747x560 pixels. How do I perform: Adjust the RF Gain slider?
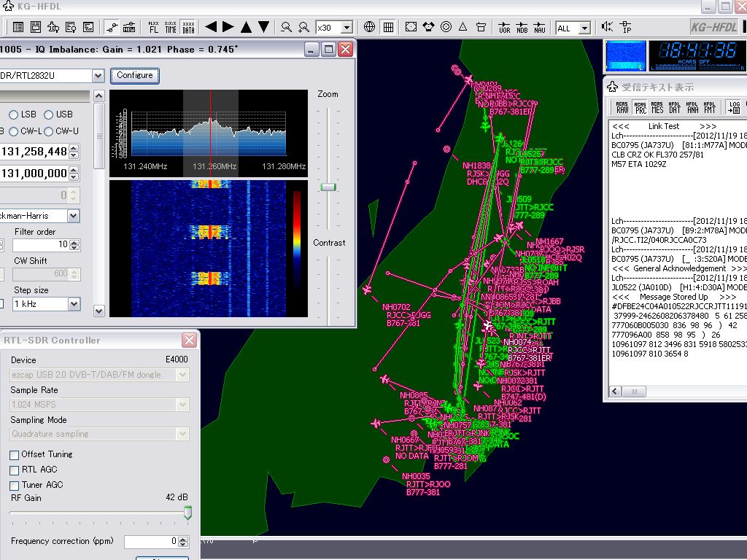[187, 513]
